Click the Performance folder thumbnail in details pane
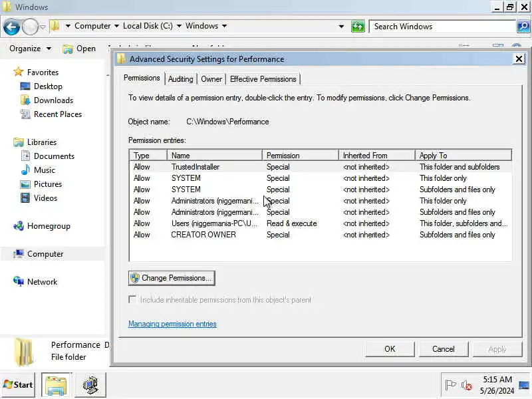Viewport: 532px width, 399px height. (24, 352)
